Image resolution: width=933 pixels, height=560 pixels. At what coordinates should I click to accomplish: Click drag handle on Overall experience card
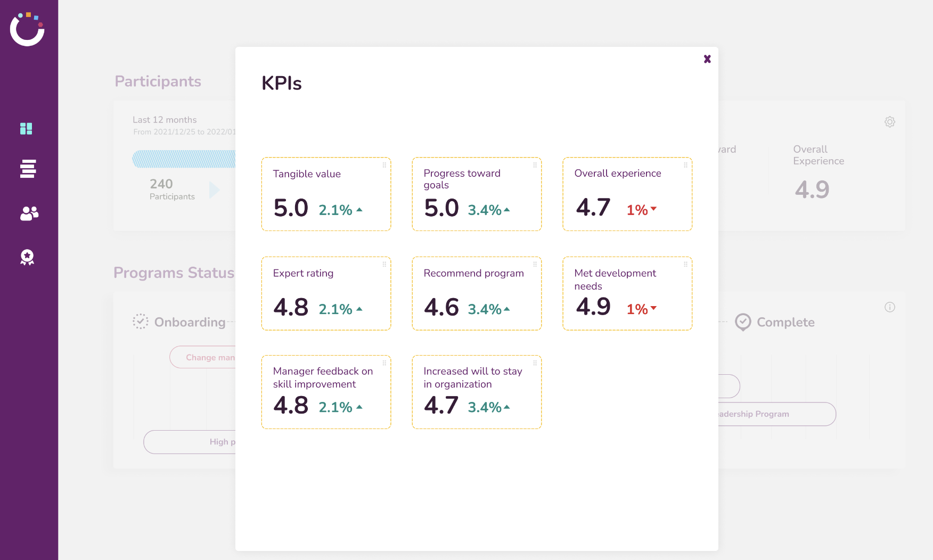tap(686, 165)
